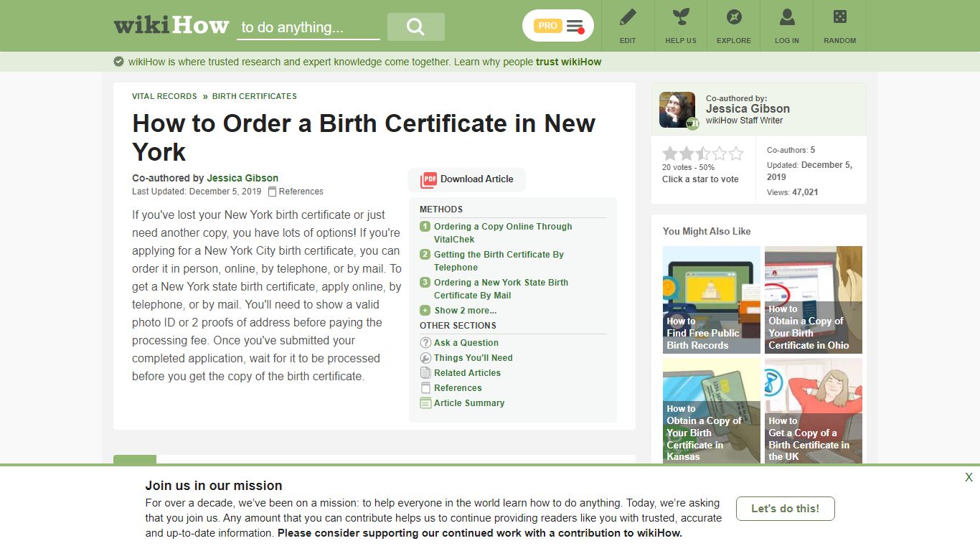Click the search magnifier button

pyautogui.click(x=416, y=27)
